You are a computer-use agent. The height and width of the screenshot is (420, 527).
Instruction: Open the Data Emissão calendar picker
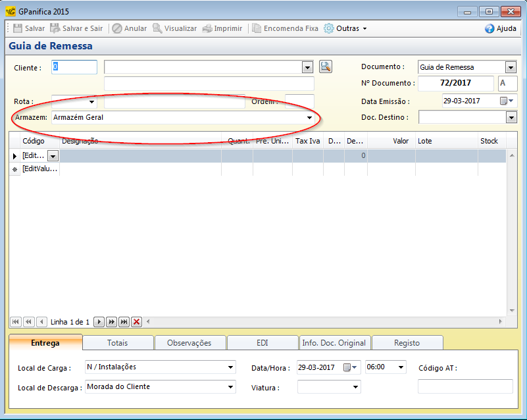pyautogui.click(x=504, y=101)
